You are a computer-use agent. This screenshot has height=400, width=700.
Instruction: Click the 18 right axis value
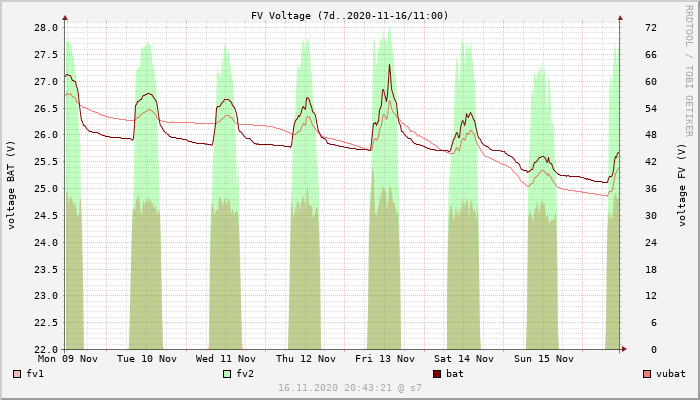(x=651, y=269)
